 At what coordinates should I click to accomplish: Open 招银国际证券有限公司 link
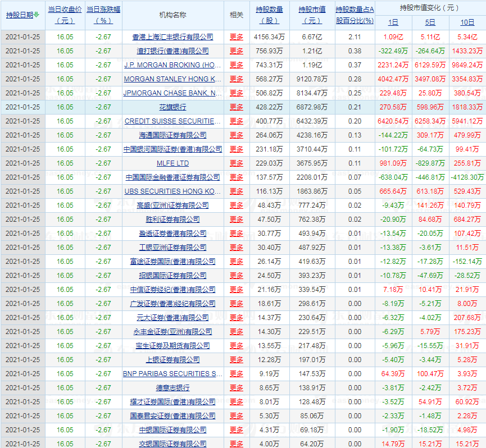[x=172, y=276]
